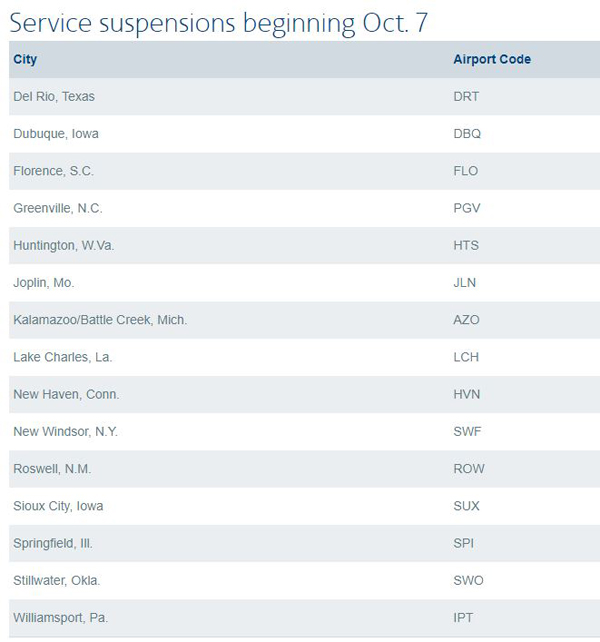
Task: Click Greenville, N.C. in the table
Action: [58, 208]
